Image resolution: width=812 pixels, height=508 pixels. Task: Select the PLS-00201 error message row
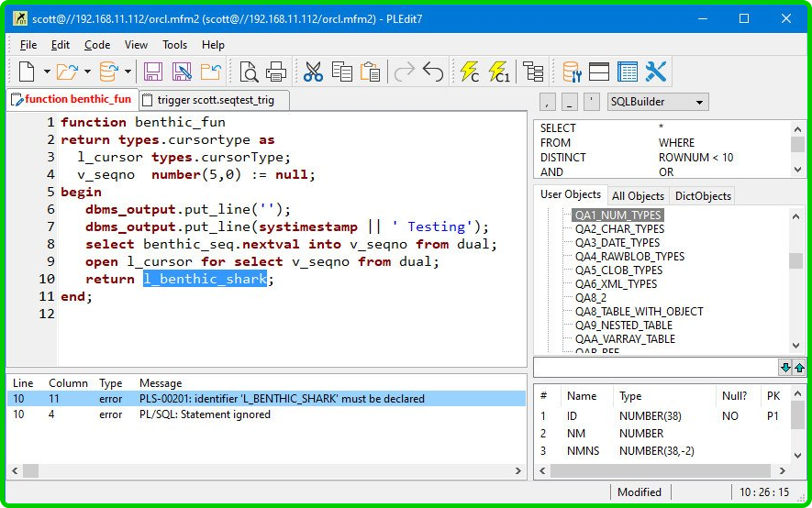[266, 399]
